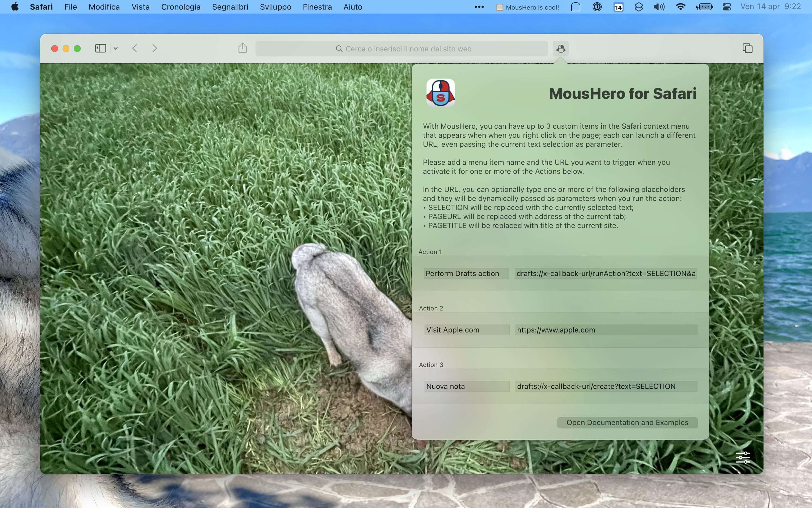Open the 1Password menu bar icon

click(597, 7)
